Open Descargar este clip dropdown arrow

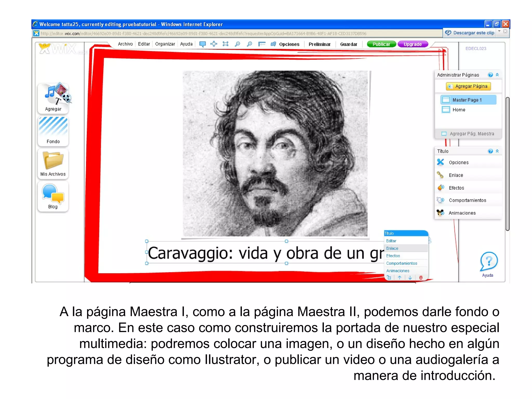tap(499, 31)
